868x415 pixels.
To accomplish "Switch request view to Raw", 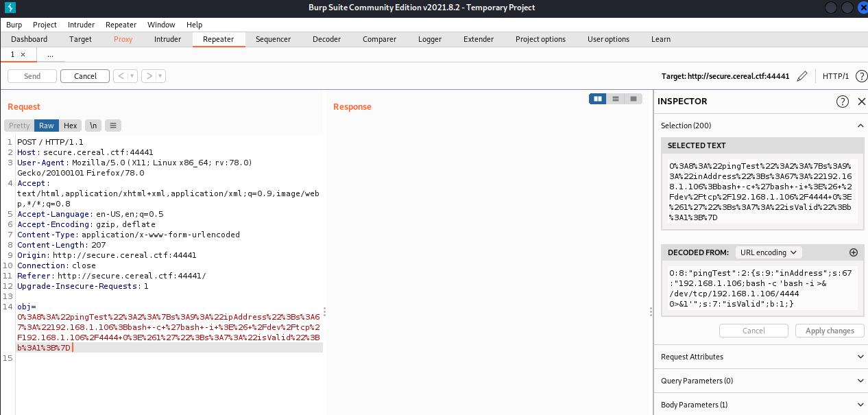I will pyautogui.click(x=47, y=126).
